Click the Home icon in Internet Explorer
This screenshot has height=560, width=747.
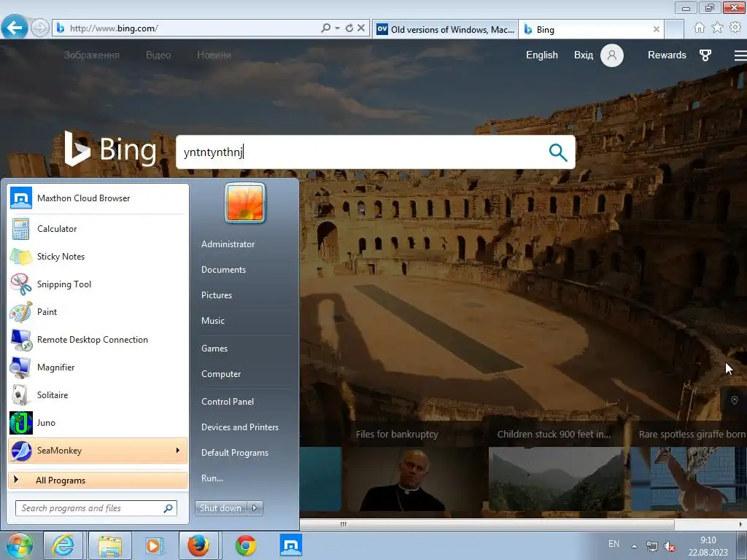(700, 28)
